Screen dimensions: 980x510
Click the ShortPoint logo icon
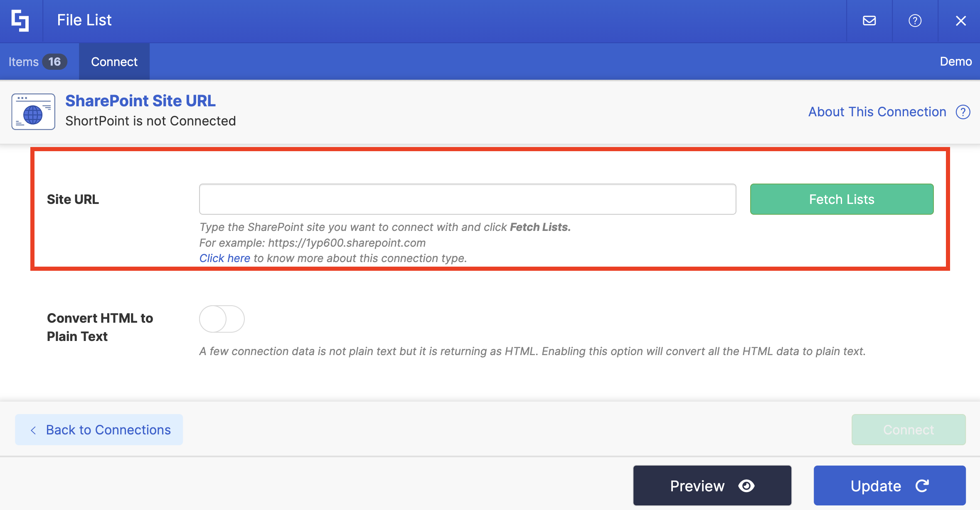click(x=20, y=21)
